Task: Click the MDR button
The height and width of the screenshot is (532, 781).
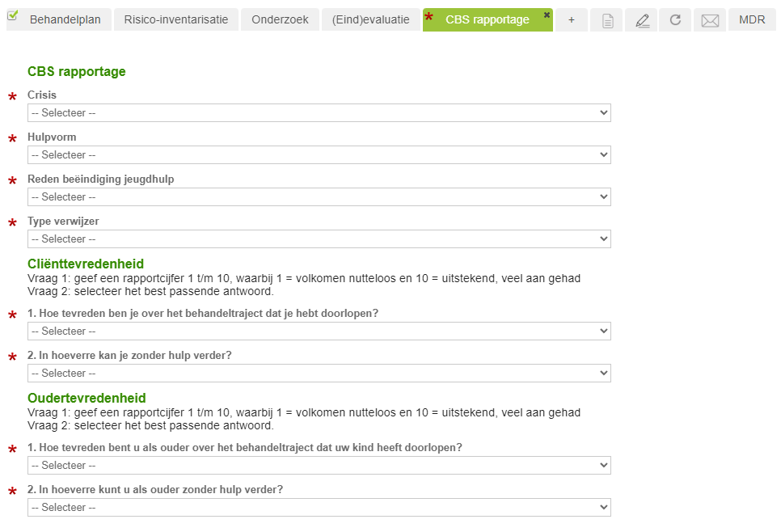Action: 752,20
